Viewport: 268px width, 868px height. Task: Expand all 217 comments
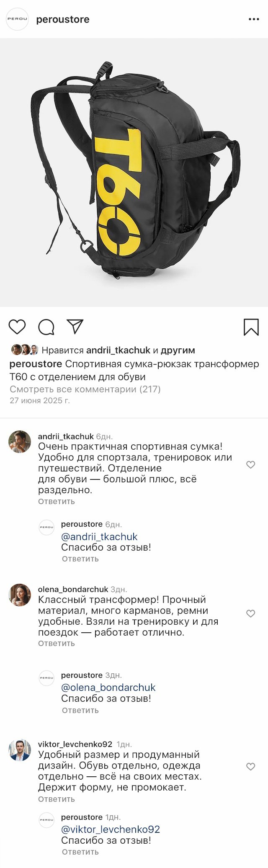pos(85,389)
